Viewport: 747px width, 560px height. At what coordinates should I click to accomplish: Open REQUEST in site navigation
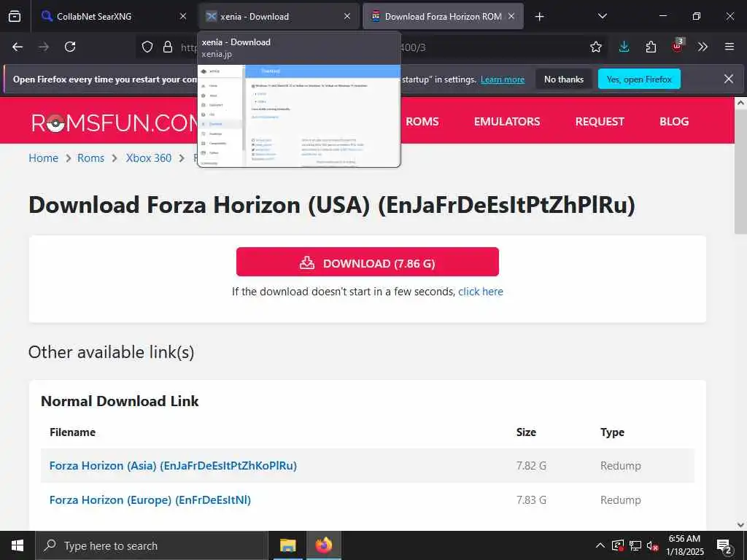tap(600, 122)
